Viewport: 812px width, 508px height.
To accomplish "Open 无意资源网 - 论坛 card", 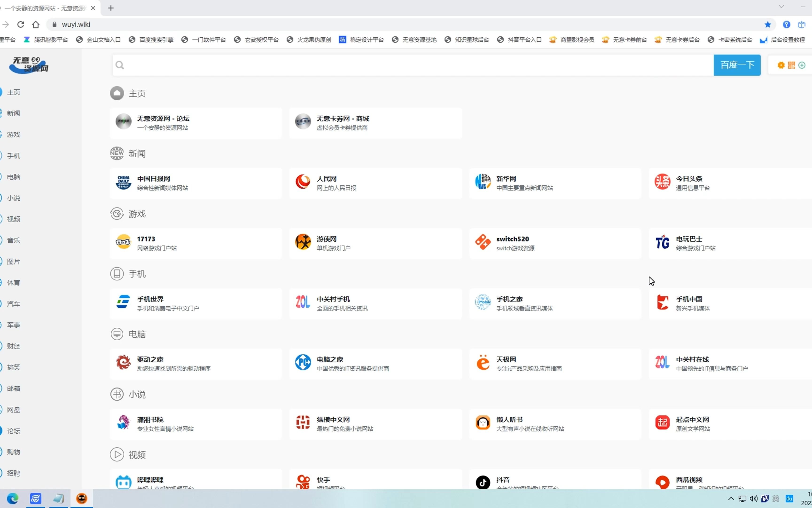I will (x=196, y=123).
